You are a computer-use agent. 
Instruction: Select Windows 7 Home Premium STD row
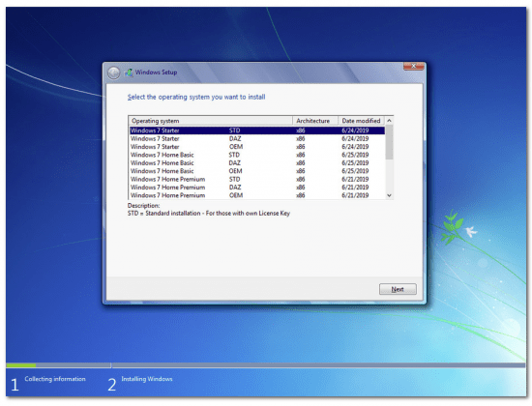[x=257, y=179]
